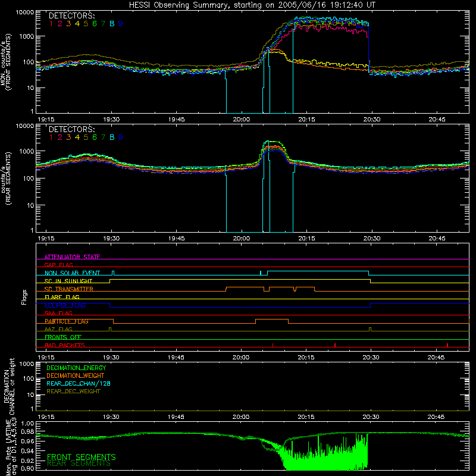Select blue detector 9 in the front segments legend

click(x=121, y=24)
